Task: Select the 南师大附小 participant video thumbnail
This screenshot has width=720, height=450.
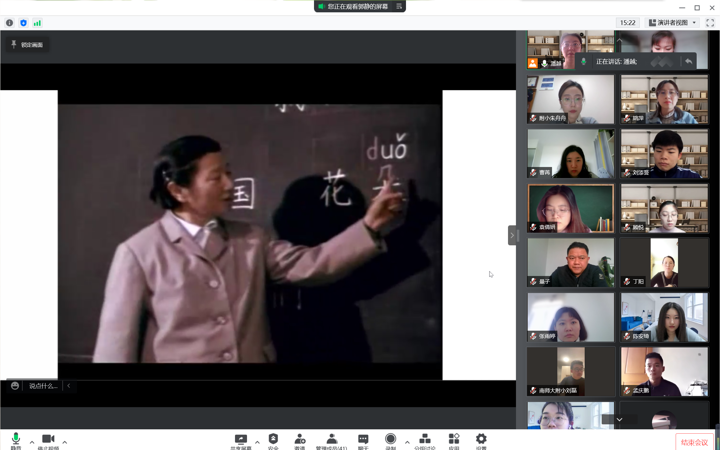Action: point(570,371)
